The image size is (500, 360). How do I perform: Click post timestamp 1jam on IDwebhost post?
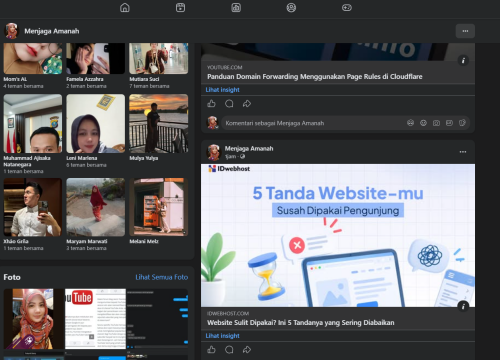pos(230,156)
